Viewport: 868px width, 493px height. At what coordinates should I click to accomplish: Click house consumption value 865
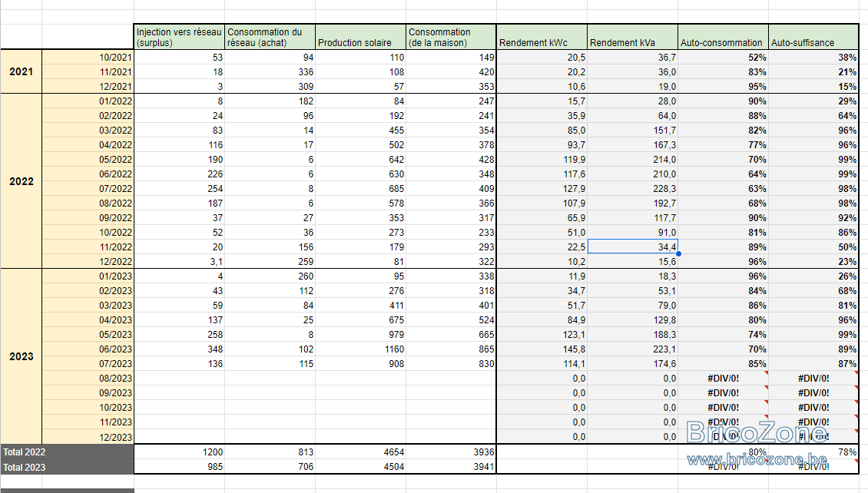[451, 349]
